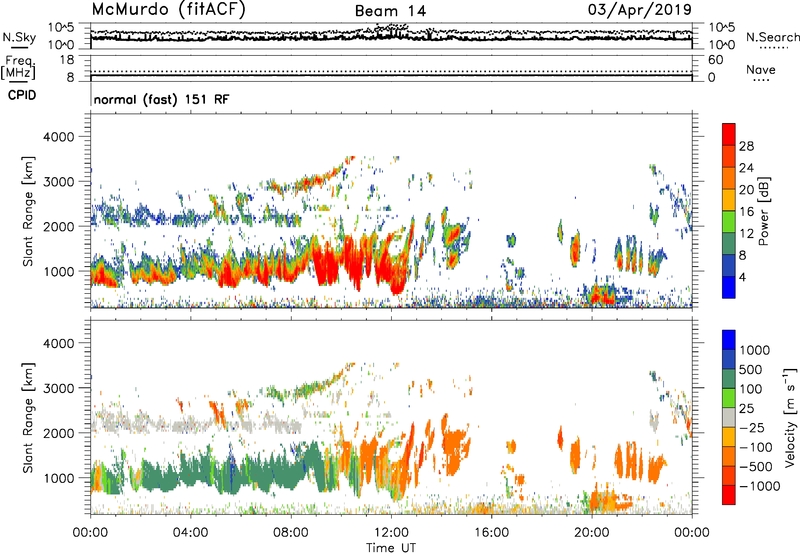Click the date 03/Apr/2019
This screenshot has width=800, height=554.
pos(640,10)
